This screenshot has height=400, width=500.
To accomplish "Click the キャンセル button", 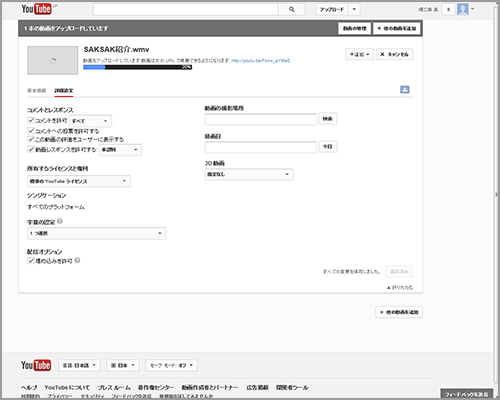I will point(395,54).
